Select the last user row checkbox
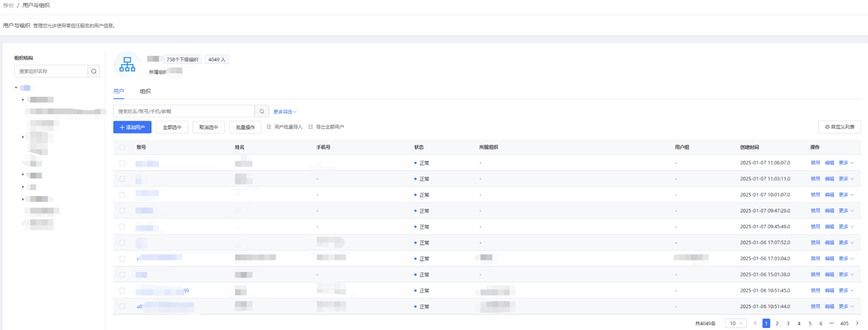The width and height of the screenshot is (868, 330). point(122,307)
